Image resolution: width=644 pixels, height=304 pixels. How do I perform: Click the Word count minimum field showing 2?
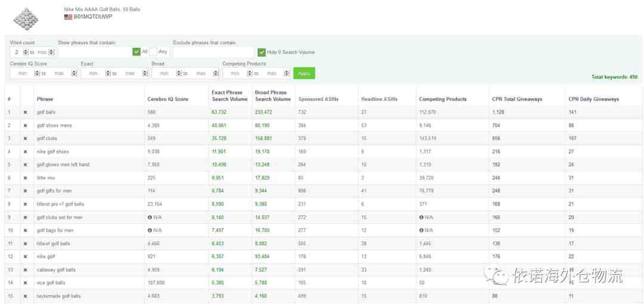coord(17,52)
